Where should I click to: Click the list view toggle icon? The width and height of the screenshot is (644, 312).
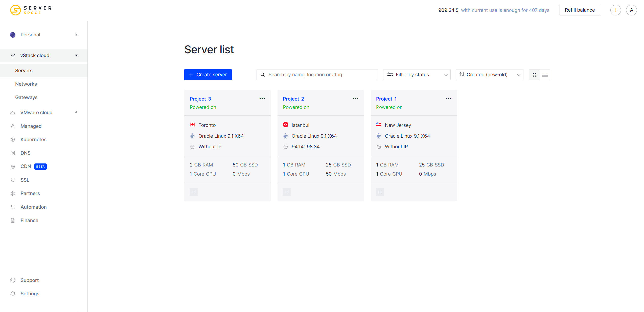click(545, 74)
